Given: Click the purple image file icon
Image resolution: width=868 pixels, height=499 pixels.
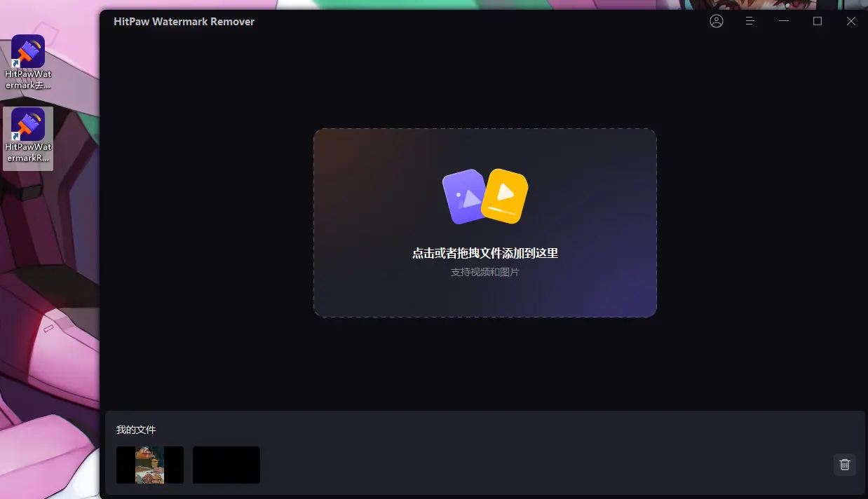Looking at the screenshot, I should (464, 197).
